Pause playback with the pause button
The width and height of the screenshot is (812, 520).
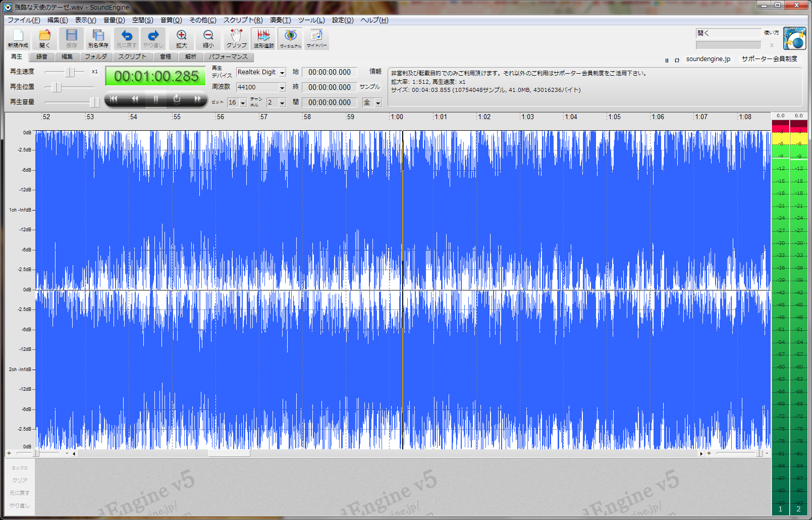pyautogui.click(x=156, y=99)
